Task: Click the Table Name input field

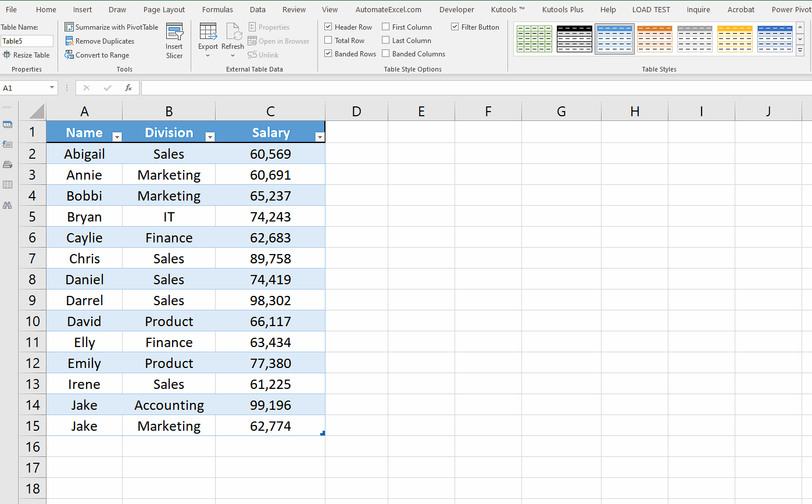Action: coord(27,41)
